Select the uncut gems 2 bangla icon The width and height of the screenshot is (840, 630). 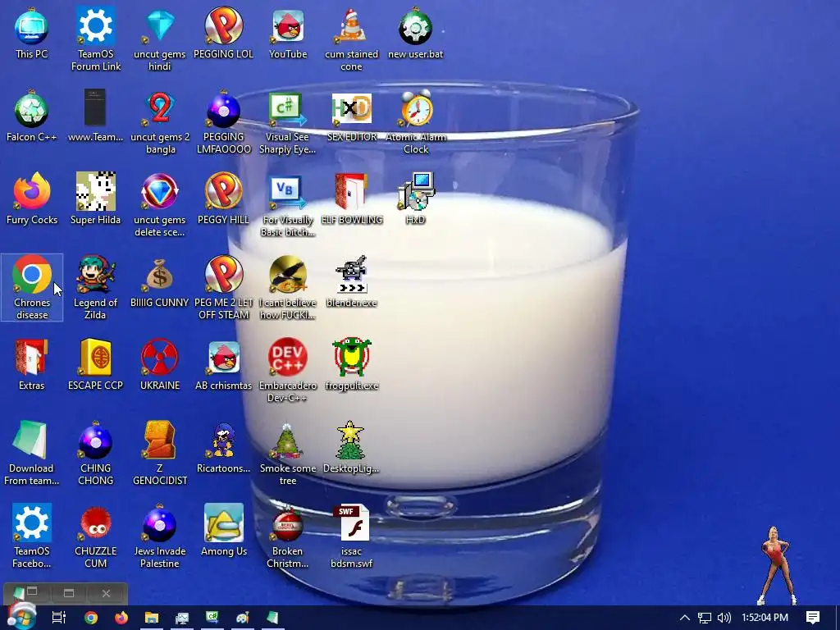[160, 122]
